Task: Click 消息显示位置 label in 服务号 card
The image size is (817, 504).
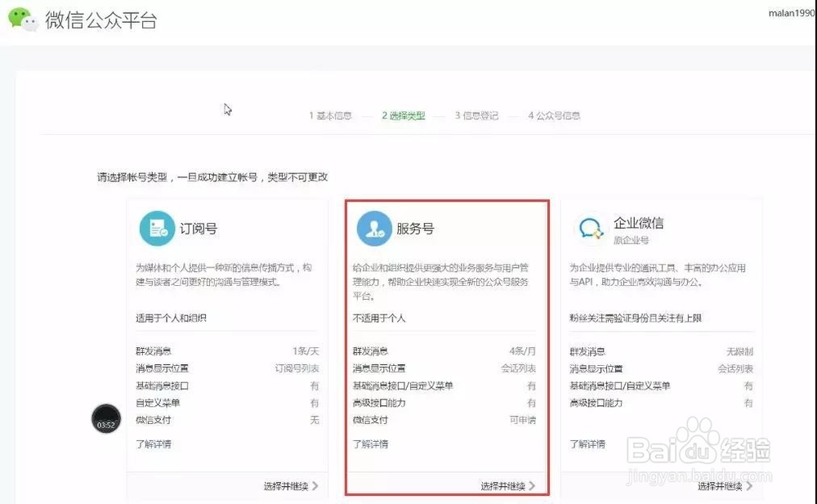Action: point(379,368)
